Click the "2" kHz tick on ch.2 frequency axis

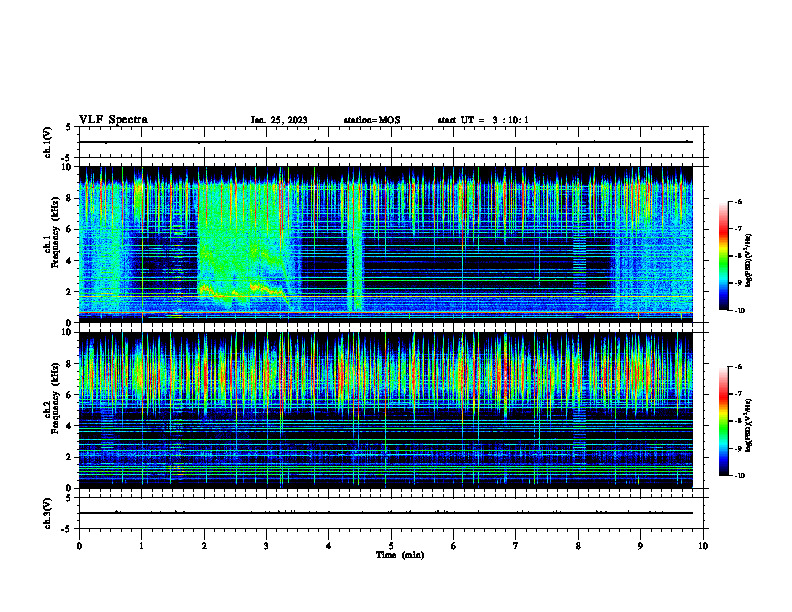[69, 457]
